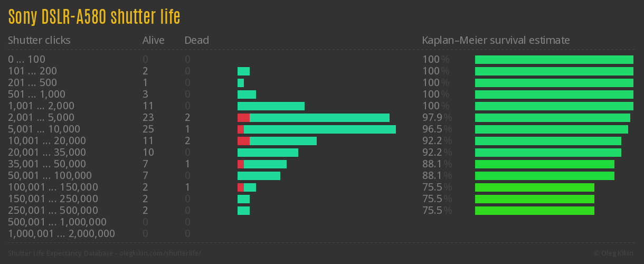Click the Sony DSLR-A580 shutter life title

point(94,17)
